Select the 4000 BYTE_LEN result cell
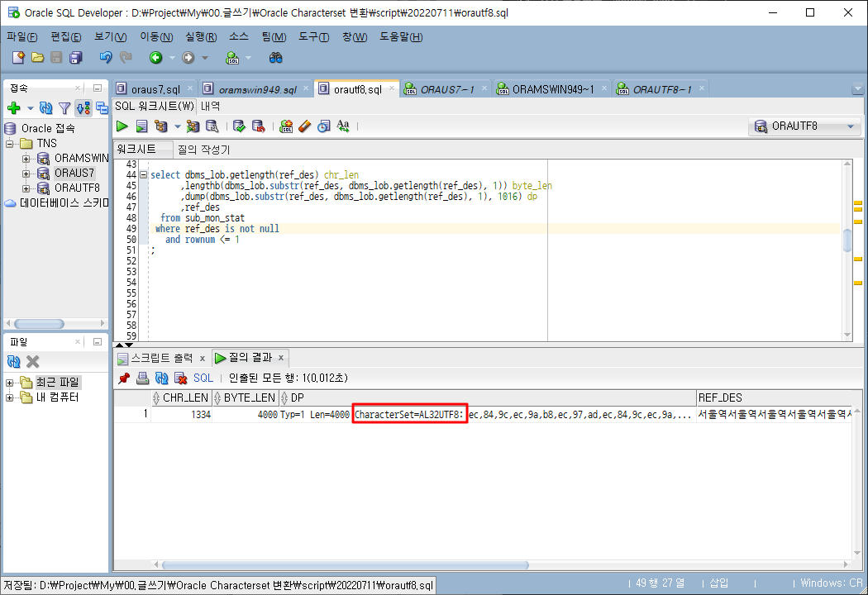868x595 pixels. click(x=245, y=414)
